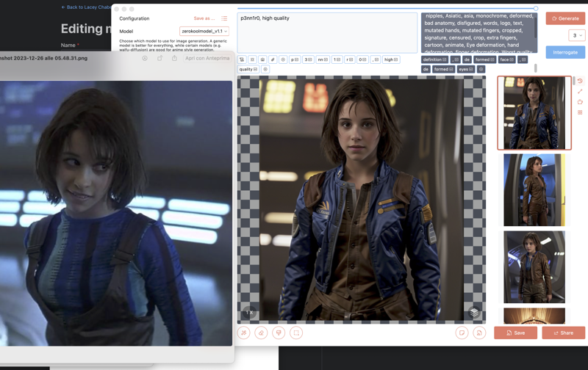Select the selection marquee tool below canvas

(x=296, y=333)
